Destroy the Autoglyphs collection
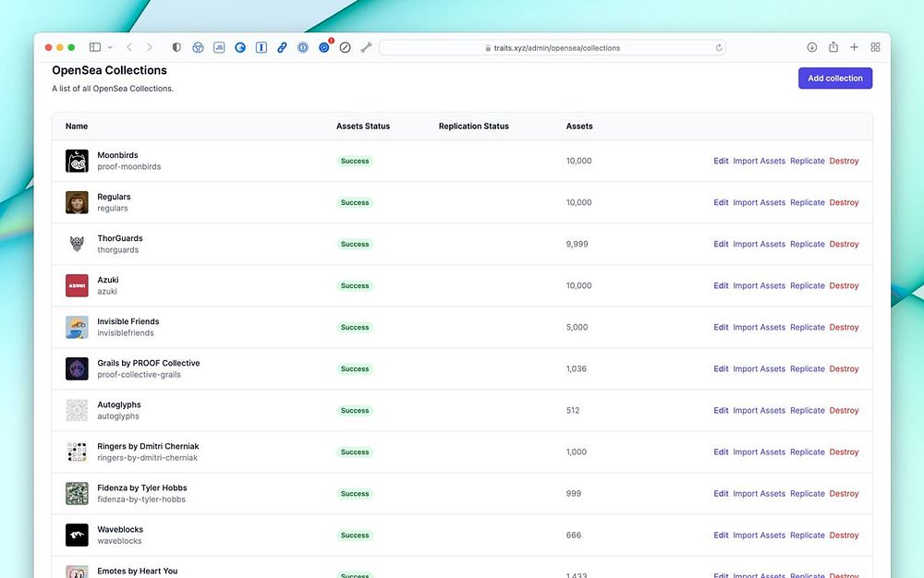This screenshot has width=924, height=578. 844,410
